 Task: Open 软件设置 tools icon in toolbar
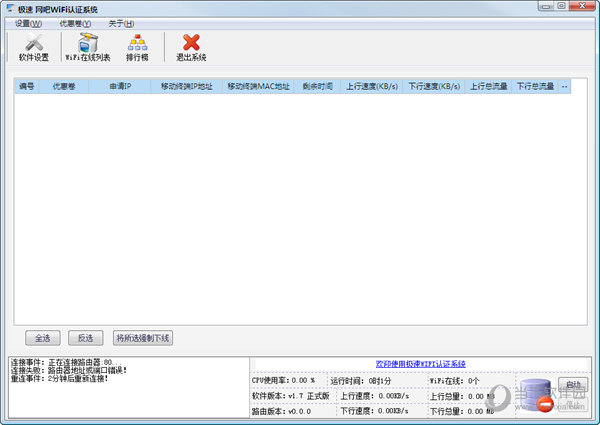[x=34, y=47]
